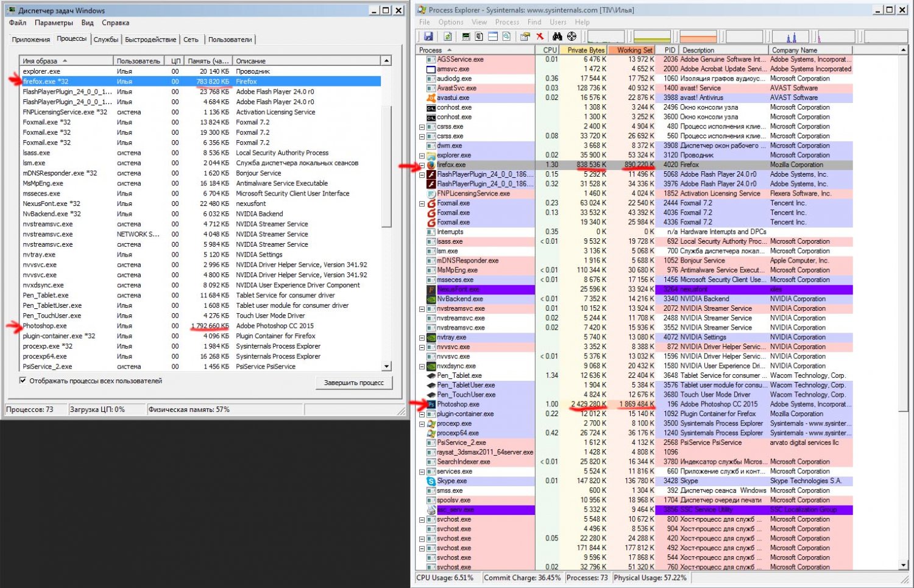This screenshot has height=588, width=914.
Task: Collapse the procexp.exe tree node
Action: pyautogui.click(x=422, y=423)
